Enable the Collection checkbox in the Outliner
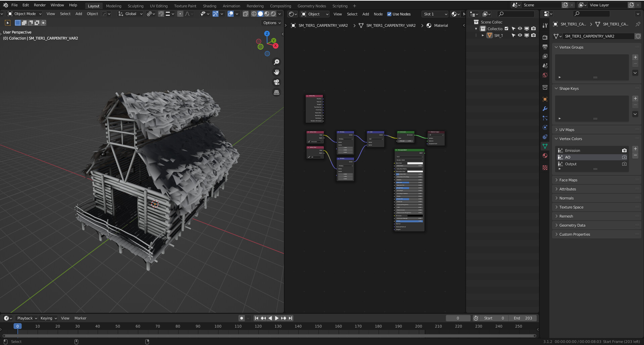644x345 pixels. (506, 28)
